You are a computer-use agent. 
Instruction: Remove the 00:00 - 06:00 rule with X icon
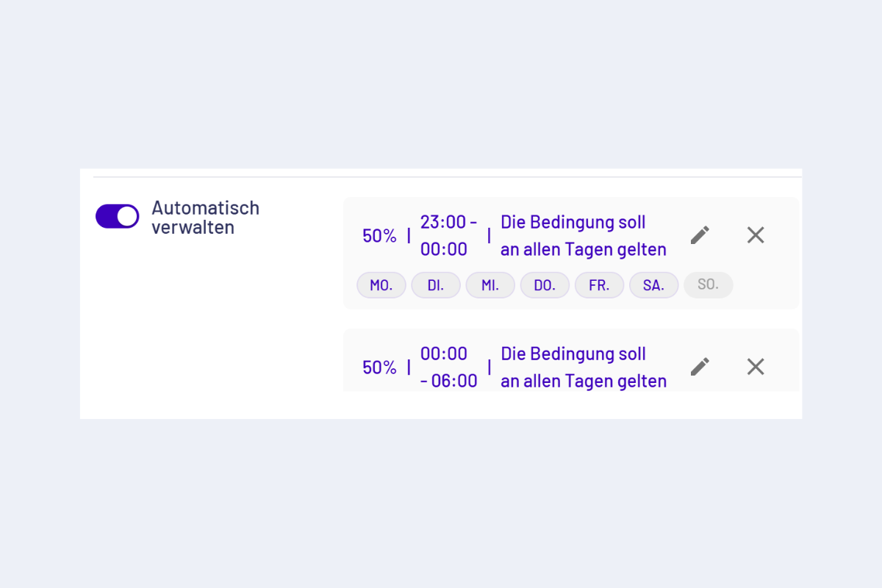(x=756, y=367)
